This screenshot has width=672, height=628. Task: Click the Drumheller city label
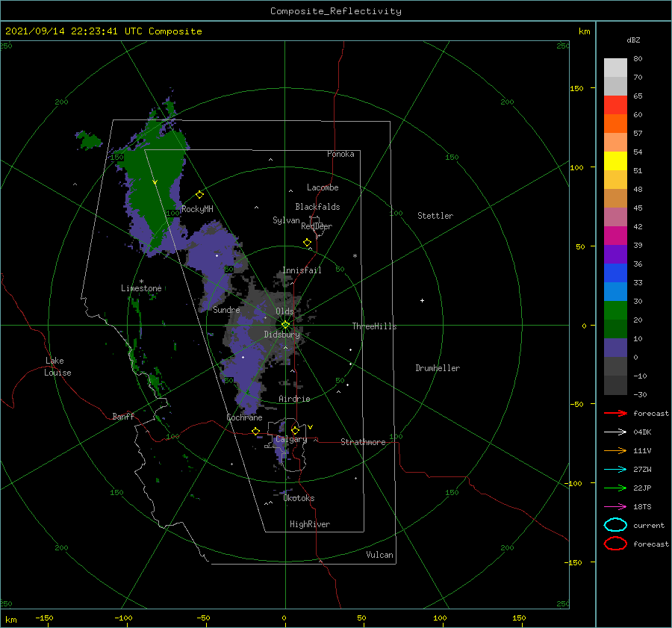[438, 368]
